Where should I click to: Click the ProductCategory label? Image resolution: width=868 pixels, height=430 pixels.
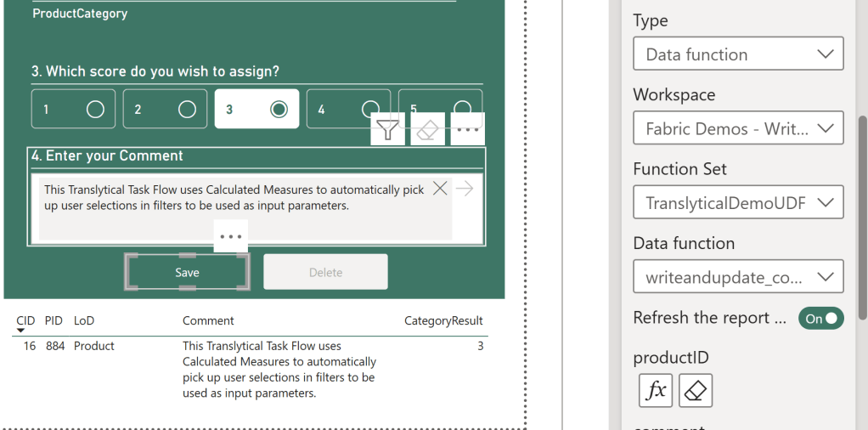pos(80,14)
